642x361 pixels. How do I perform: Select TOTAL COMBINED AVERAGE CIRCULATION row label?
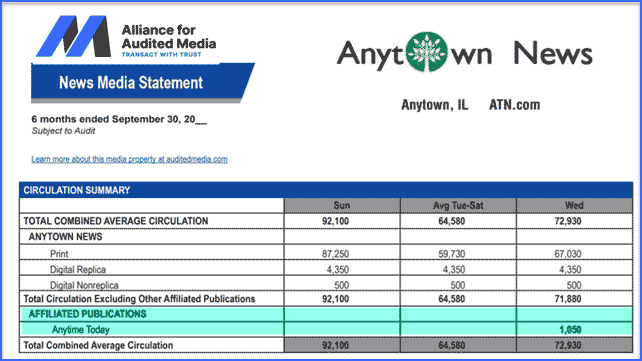point(116,221)
